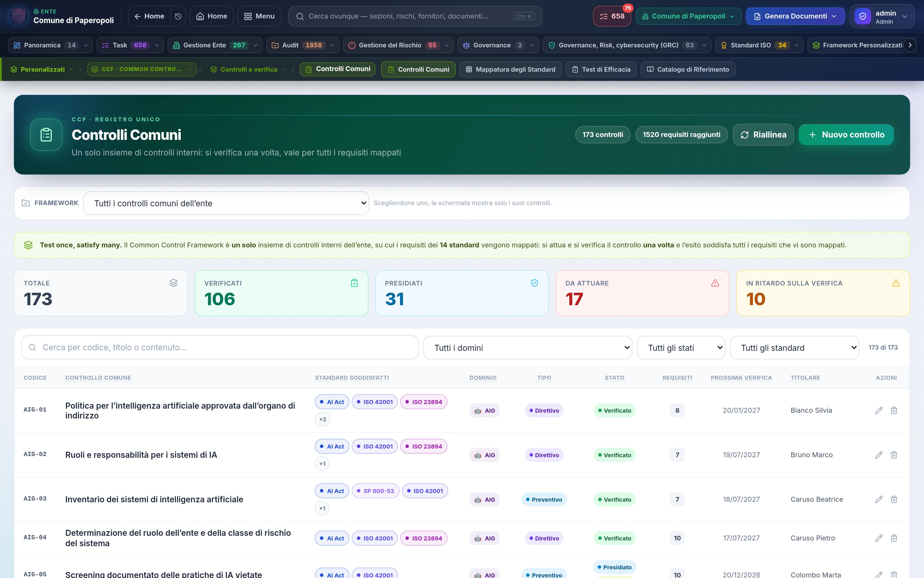Click the magnifier icon in the global search bar

pyautogui.click(x=300, y=16)
